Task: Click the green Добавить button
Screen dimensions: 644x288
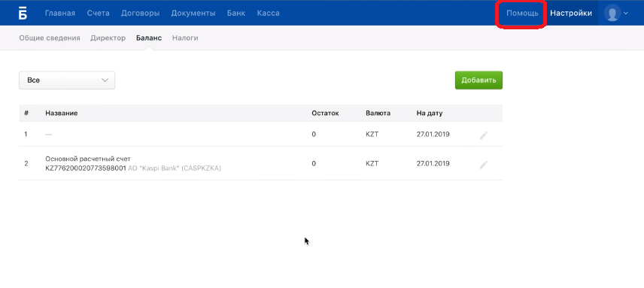Action: pos(478,80)
